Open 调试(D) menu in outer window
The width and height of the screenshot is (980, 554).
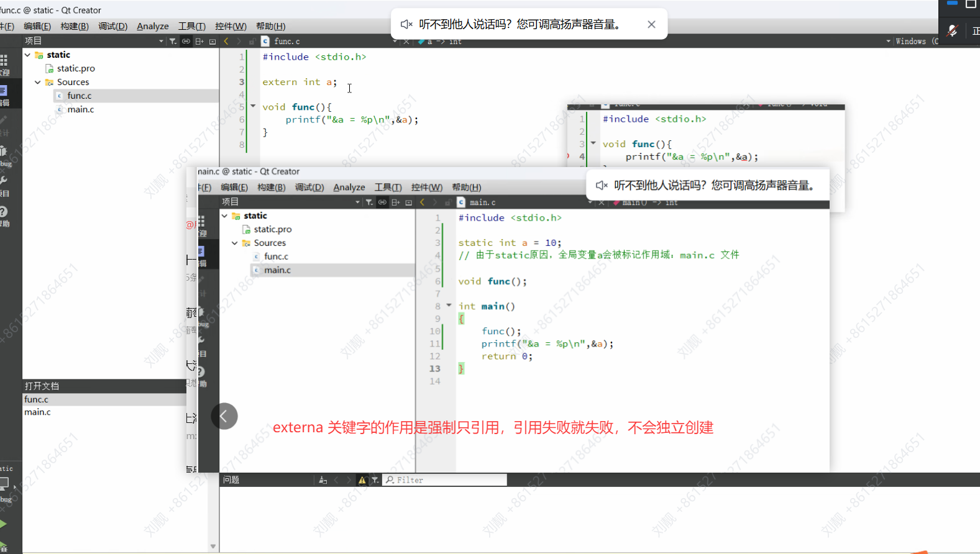click(112, 26)
